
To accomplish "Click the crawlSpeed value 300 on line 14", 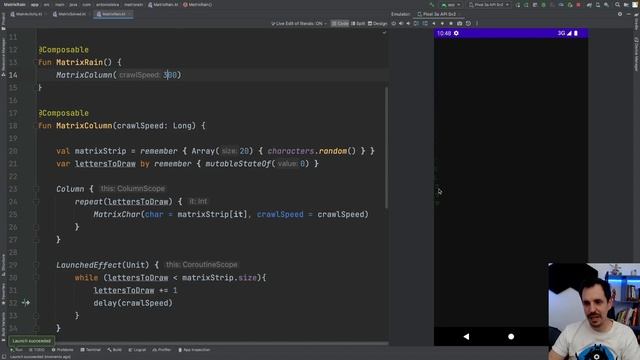I will [170, 75].
